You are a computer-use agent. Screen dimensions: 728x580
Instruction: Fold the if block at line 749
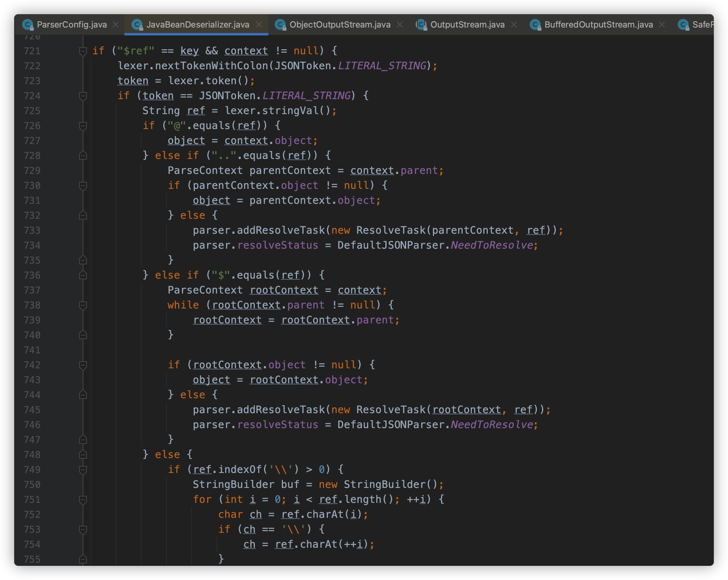pyautogui.click(x=83, y=470)
